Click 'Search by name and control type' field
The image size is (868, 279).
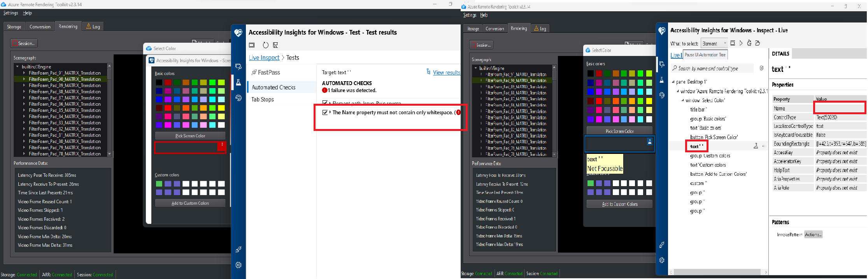pos(712,68)
